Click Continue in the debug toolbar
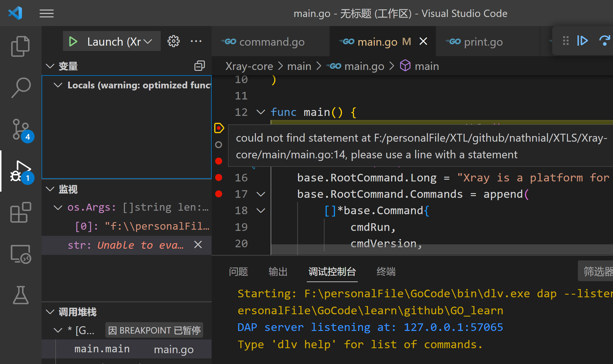 (x=582, y=41)
